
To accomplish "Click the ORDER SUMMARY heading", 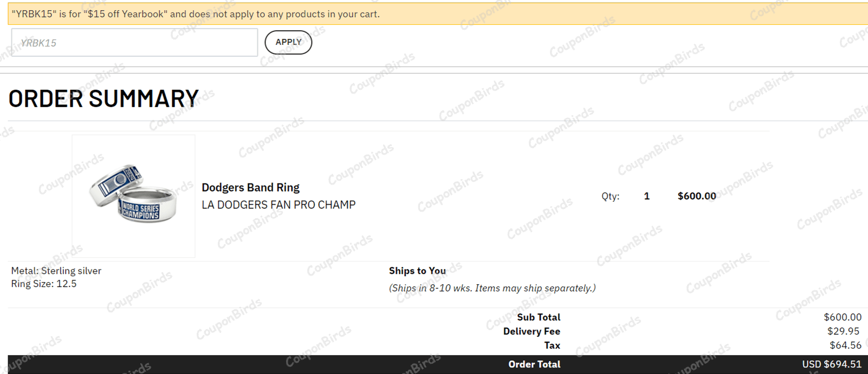I will coord(103,99).
